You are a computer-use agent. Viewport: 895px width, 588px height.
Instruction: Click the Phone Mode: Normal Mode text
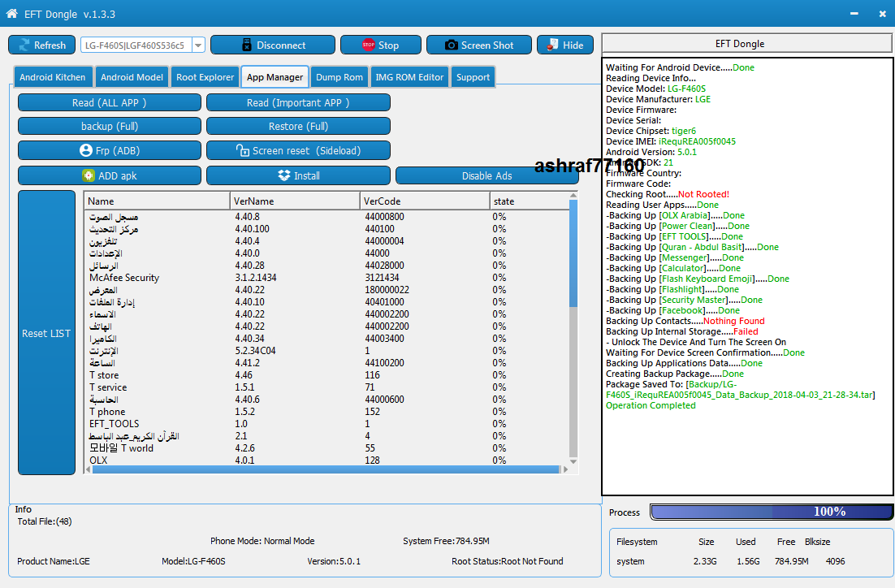tap(262, 541)
